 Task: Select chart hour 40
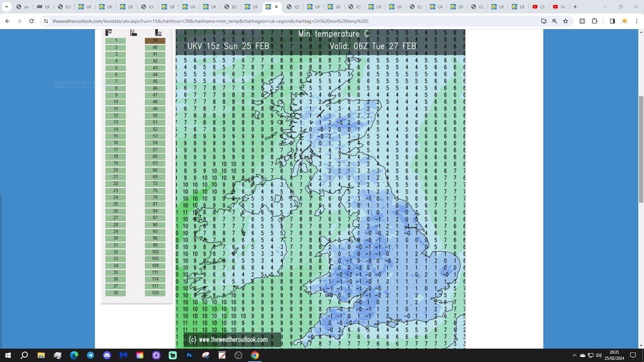[155, 48]
